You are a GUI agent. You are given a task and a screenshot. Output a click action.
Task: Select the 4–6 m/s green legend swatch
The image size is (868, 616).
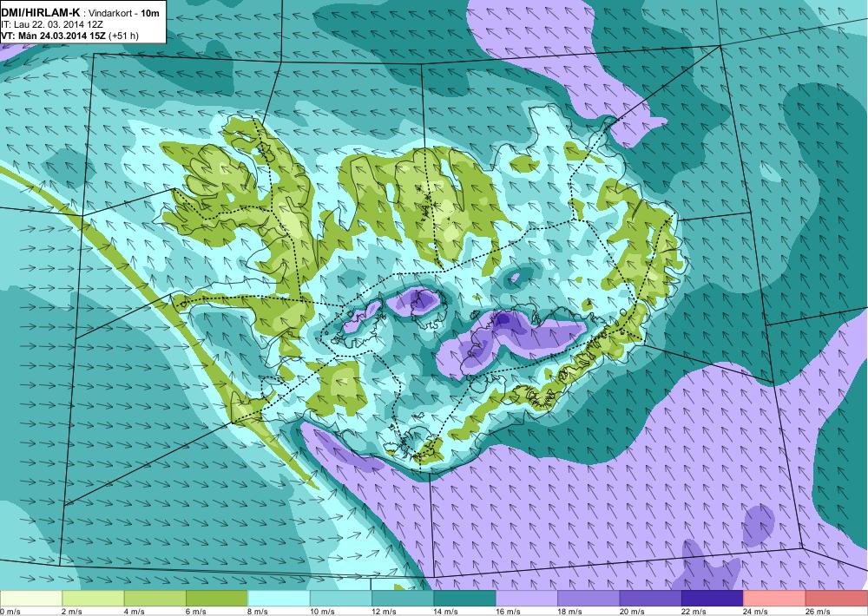pos(155,599)
